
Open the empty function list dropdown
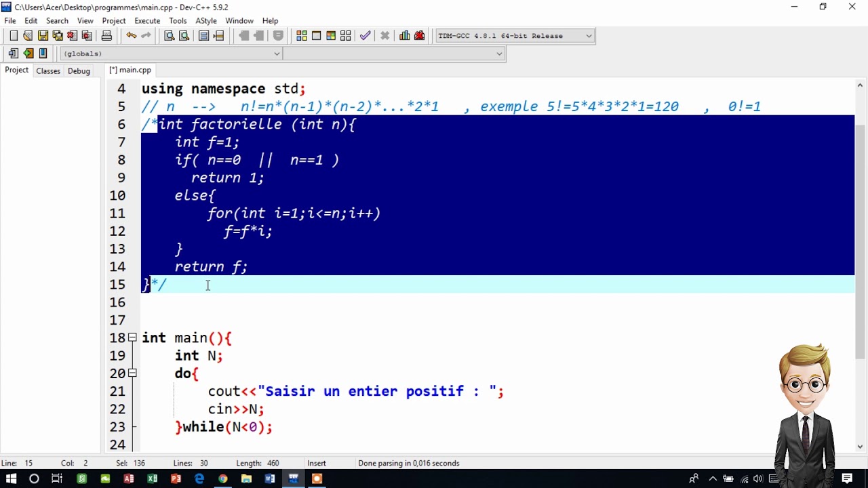[394, 54]
